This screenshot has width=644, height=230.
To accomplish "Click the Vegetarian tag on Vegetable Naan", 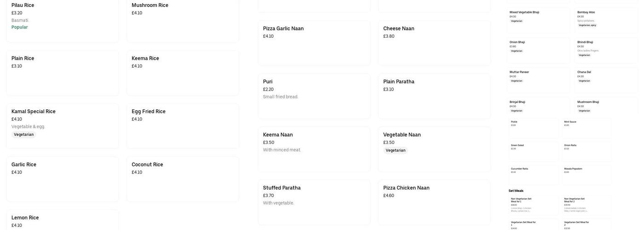I will 396,150.
